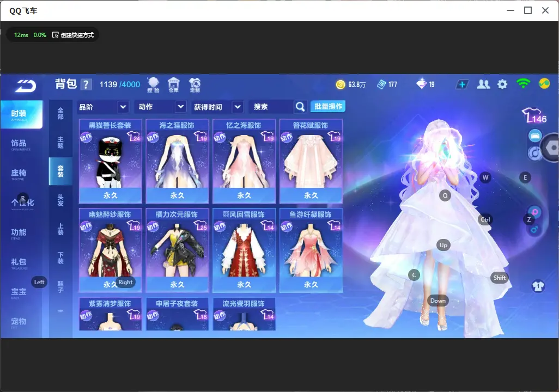The width and height of the screenshot is (559, 392).
Task: Click the round car display icon
Action: (x=535, y=136)
